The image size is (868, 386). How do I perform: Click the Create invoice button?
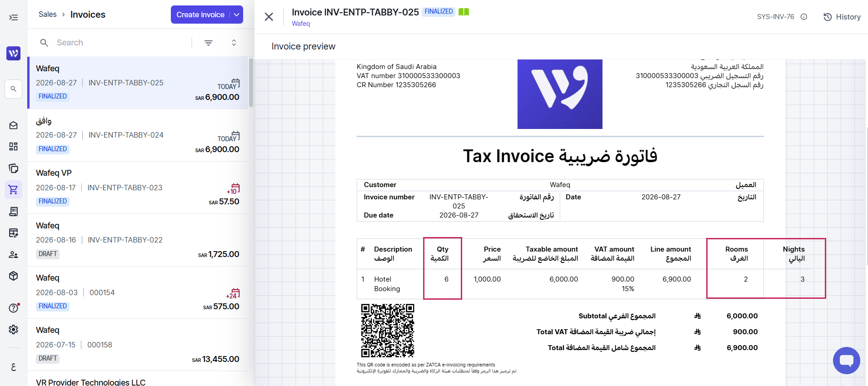(200, 15)
